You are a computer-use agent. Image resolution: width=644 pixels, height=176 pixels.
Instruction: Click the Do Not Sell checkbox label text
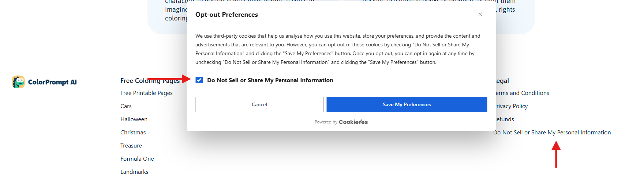[270, 80]
